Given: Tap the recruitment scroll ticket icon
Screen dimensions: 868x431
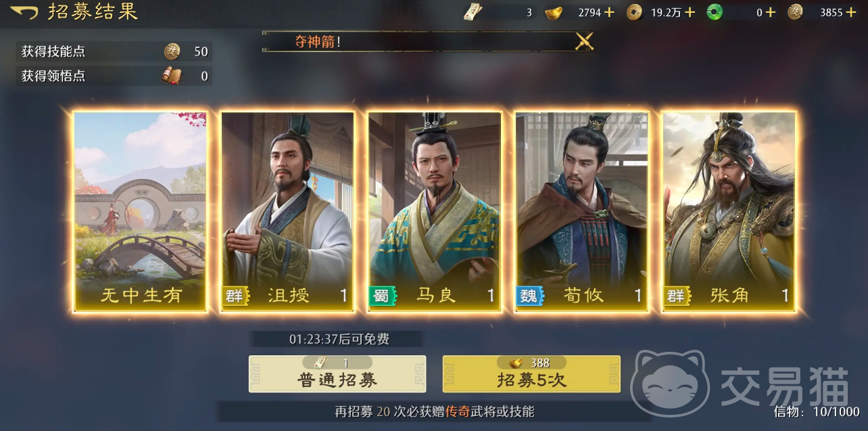Looking at the screenshot, I should point(473,12).
